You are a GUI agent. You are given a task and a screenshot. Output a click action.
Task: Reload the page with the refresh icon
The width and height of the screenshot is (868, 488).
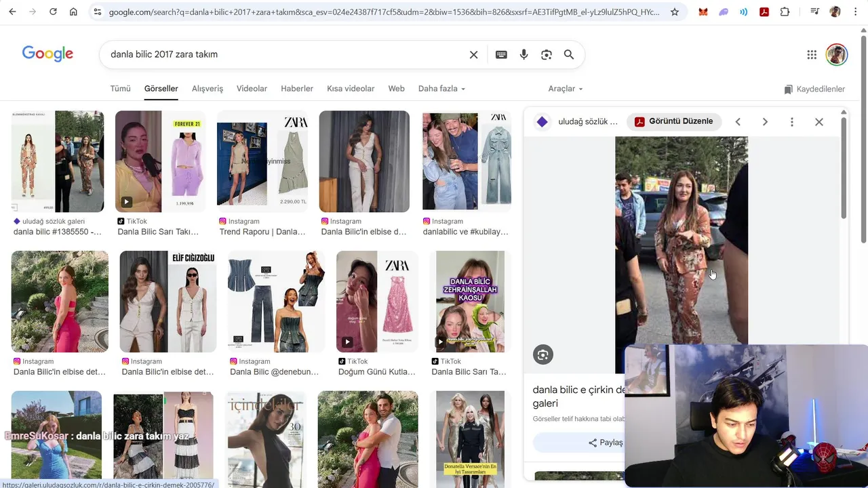click(x=53, y=12)
